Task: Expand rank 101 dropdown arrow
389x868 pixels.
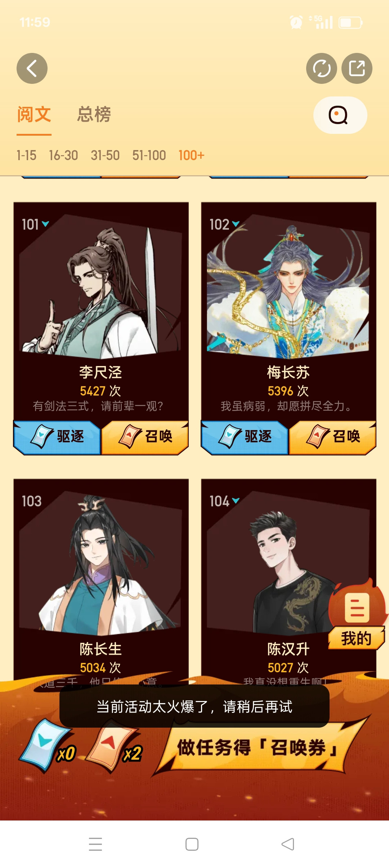Action: [x=45, y=224]
